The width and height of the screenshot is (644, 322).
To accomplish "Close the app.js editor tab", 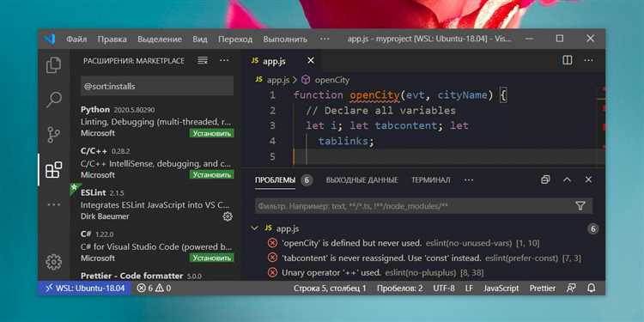I will pyautogui.click(x=311, y=61).
